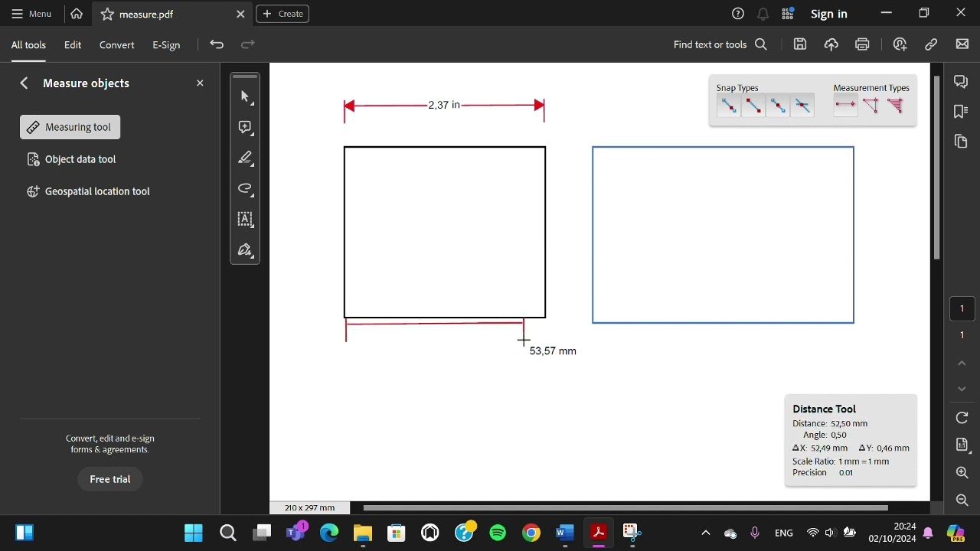
Task: Click the Find text or tools search
Action: 720,44
